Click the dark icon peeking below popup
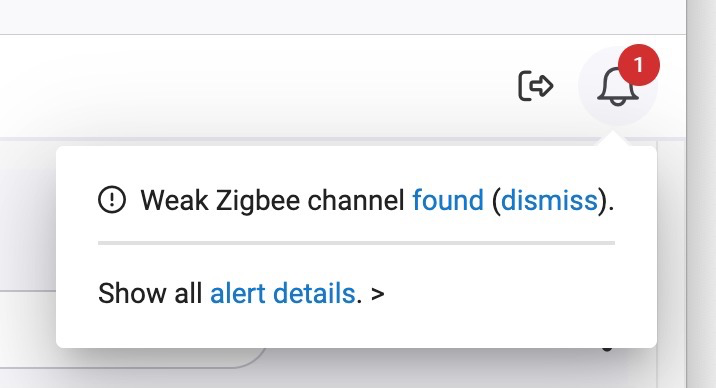This screenshot has height=388, width=716. pyautogui.click(x=607, y=350)
